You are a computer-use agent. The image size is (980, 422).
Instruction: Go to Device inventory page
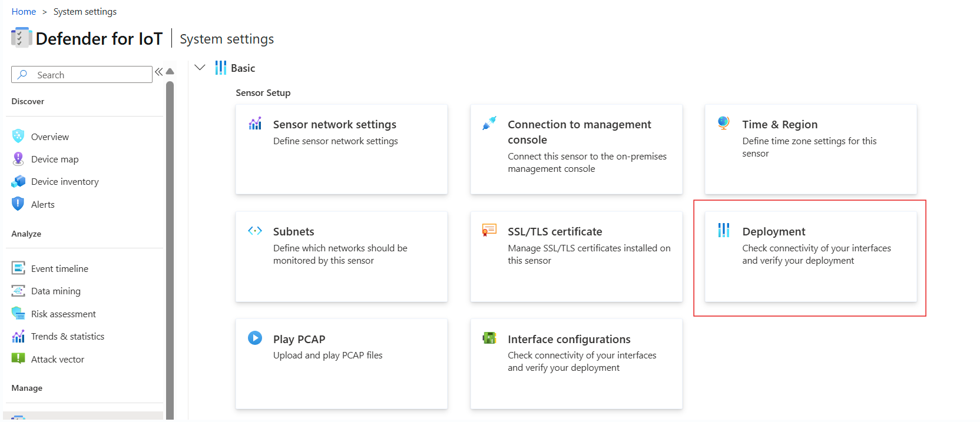65,182
